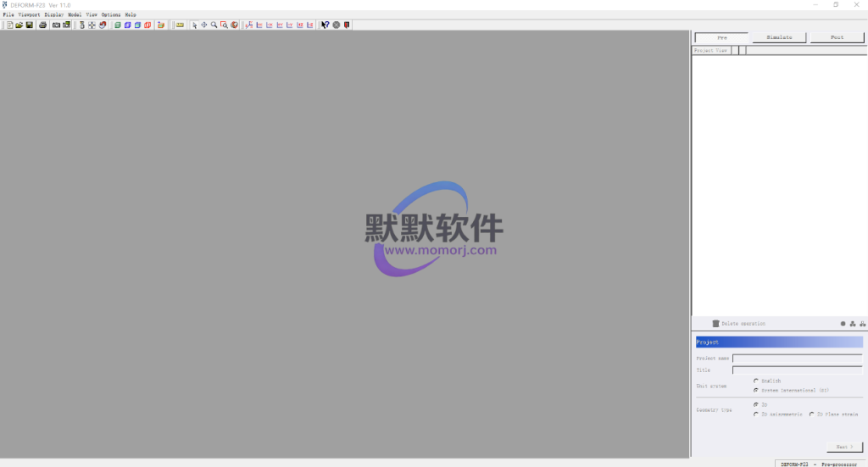Open the Viewport menu
The width and height of the screenshot is (868, 467).
click(29, 14)
